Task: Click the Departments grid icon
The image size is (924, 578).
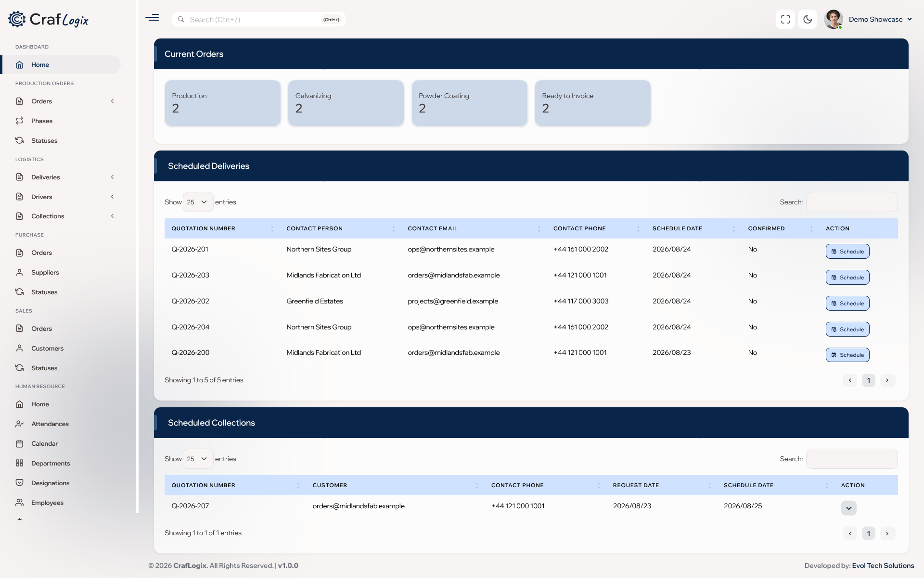Action: tap(20, 463)
